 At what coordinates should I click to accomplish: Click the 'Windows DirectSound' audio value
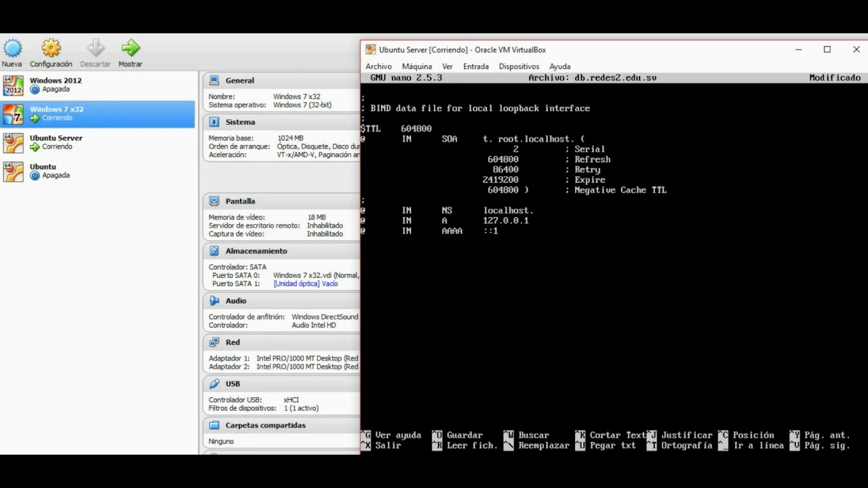pyautogui.click(x=325, y=317)
